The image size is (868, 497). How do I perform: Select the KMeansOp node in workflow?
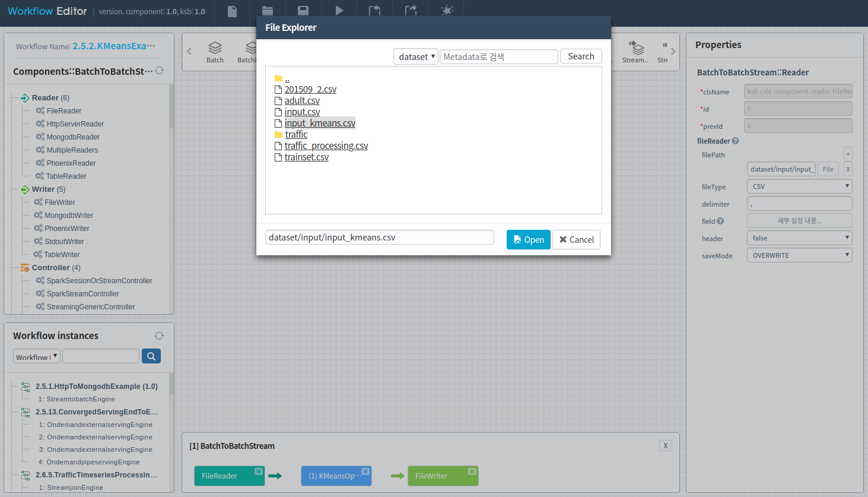point(335,476)
